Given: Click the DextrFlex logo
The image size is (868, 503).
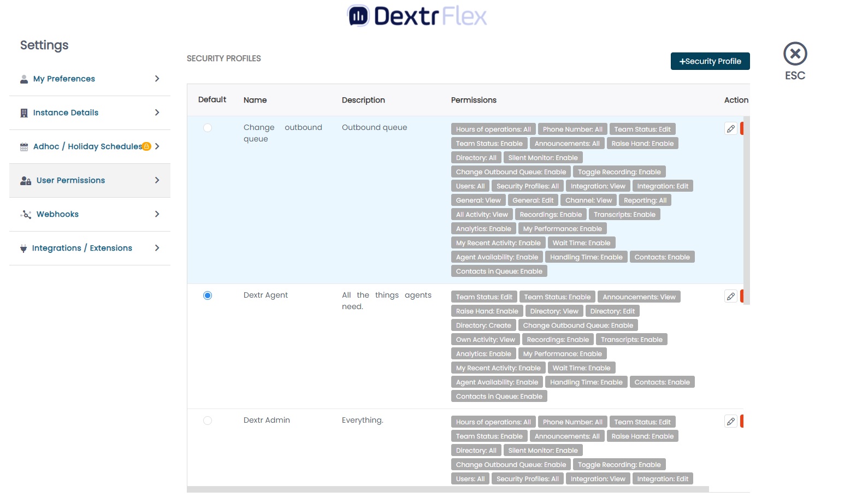Looking at the screenshot, I should coord(417,16).
